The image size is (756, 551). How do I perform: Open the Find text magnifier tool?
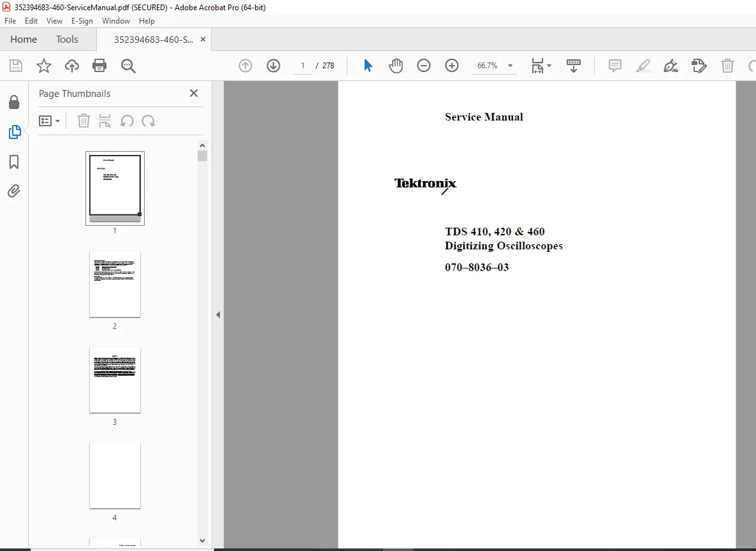(128, 66)
